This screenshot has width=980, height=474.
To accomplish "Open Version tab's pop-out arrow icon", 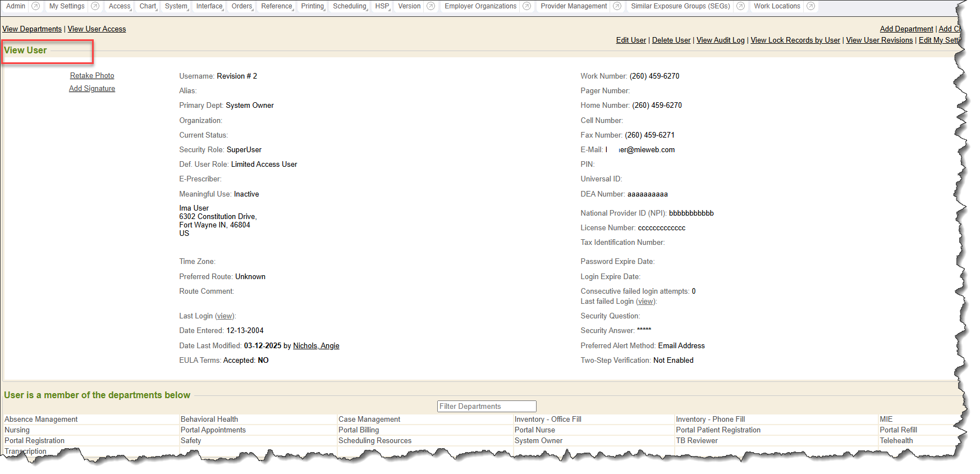I will (431, 6).
